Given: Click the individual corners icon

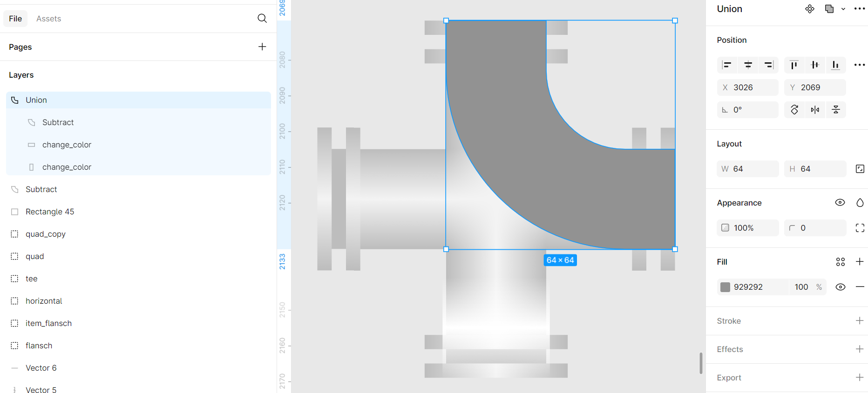Looking at the screenshot, I should click(860, 228).
